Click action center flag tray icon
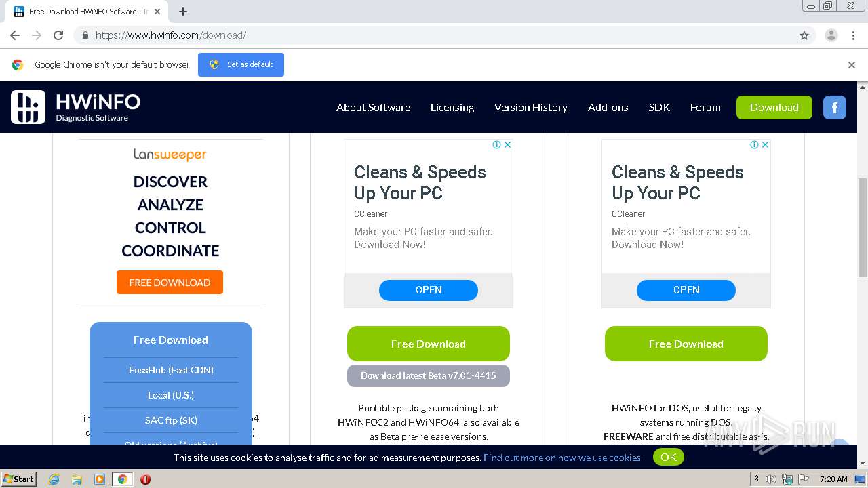The width and height of the screenshot is (868, 488). (x=805, y=479)
